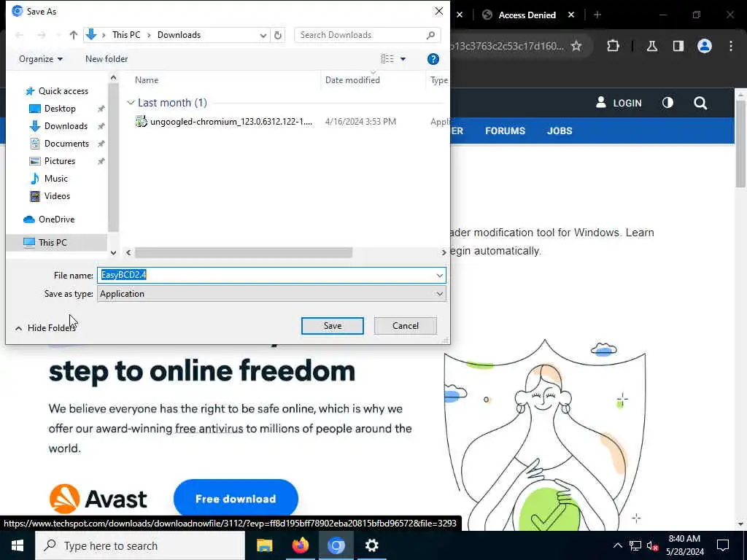
Task: Click Downloads in the address breadcrumb
Action: (179, 35)
